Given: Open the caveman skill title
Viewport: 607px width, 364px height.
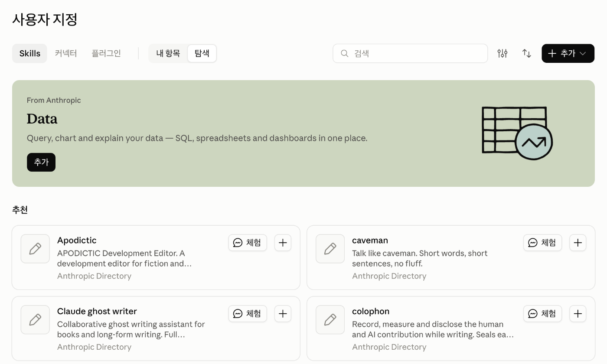Looking at the screenshot, I should [x=370, y=240].
